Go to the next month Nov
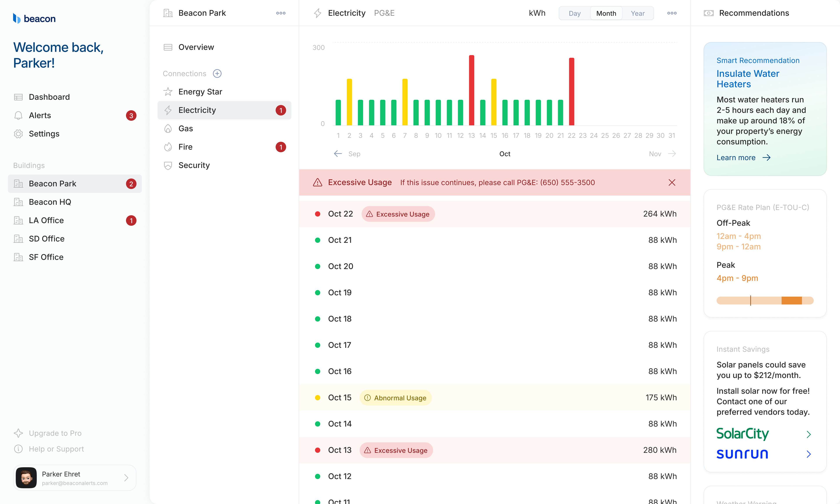Viewport: 840px width, 504px height. [662, 154]
